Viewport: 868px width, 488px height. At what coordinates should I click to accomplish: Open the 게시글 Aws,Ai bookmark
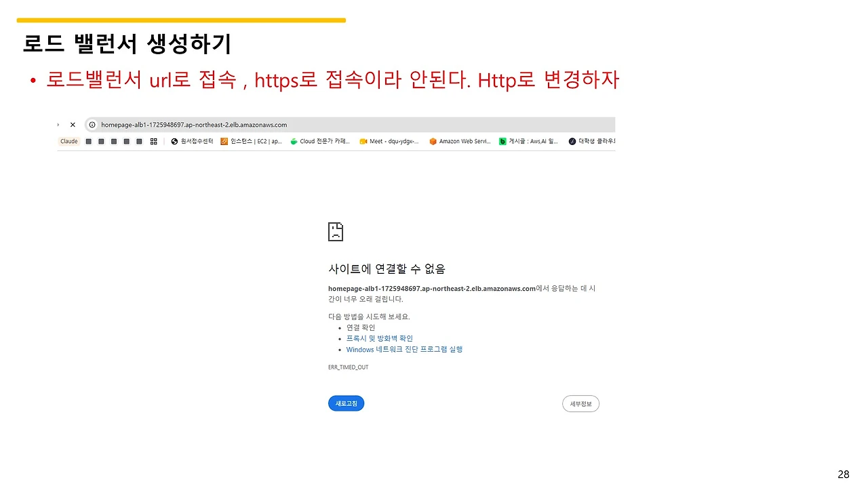(529, 142)
